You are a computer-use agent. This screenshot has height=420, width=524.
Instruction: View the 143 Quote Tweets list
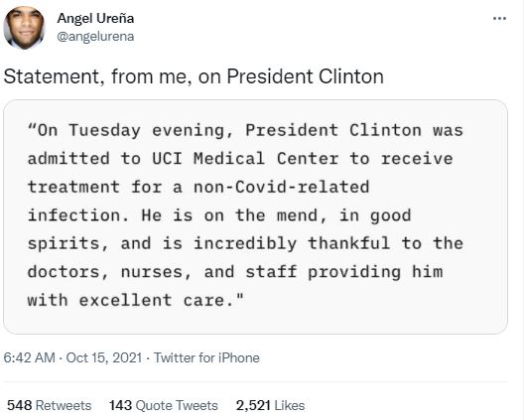point(164,405)
